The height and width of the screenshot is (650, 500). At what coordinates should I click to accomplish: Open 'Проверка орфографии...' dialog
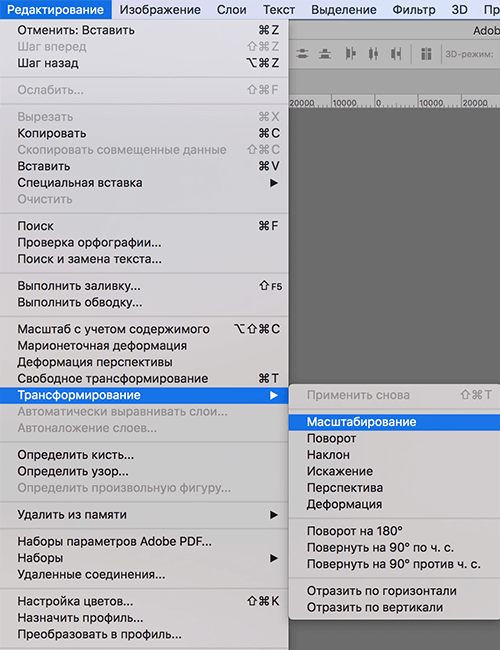tap(144, 243)
